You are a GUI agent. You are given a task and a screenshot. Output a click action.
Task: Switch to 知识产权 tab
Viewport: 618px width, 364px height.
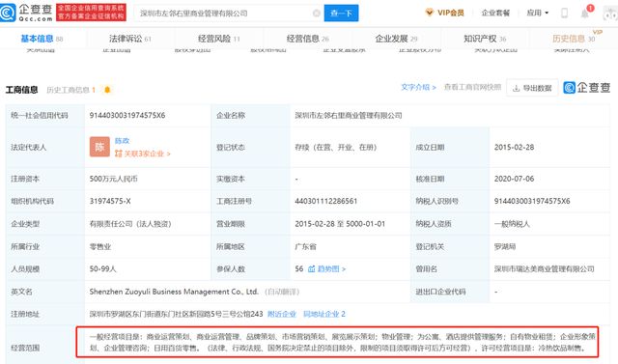click(485, 39)
